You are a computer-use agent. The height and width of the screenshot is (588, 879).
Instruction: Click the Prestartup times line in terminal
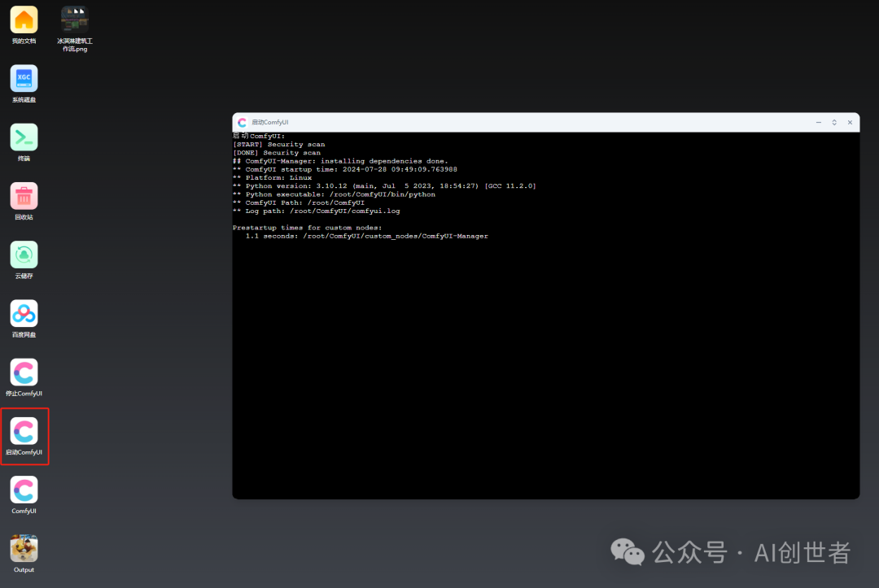(x=307, y=228)
